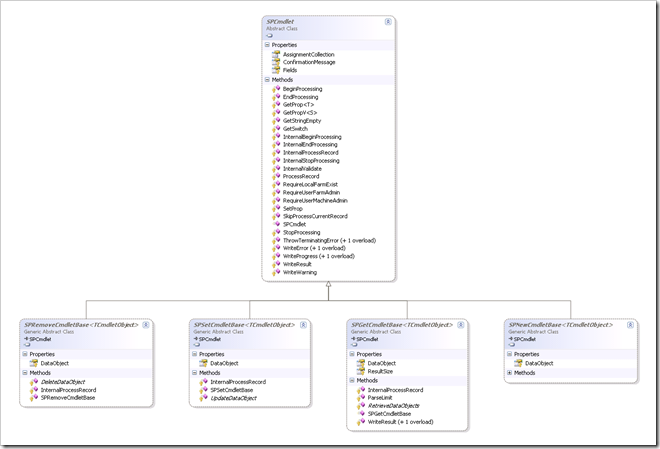Image resolution: width=660 pixels, height=449 pixels.
Task: Expand the Methods section of SPNewCmdletBase
Action: point(509,373)
